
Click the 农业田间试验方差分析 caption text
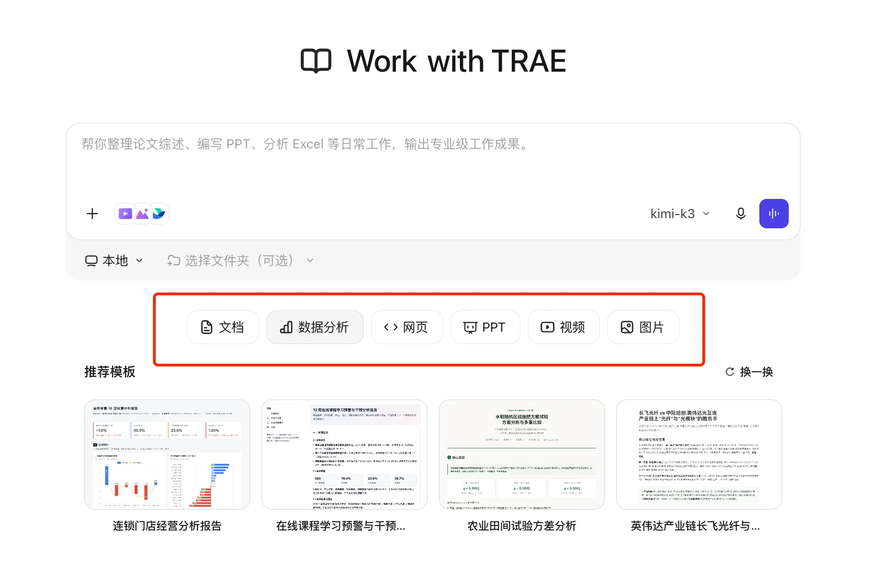(x=522, y=526)
